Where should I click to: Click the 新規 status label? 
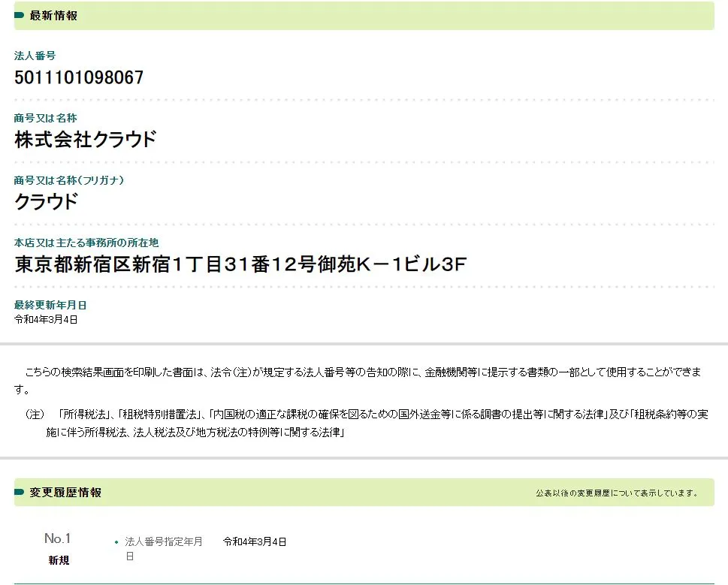tap(59, 560)
